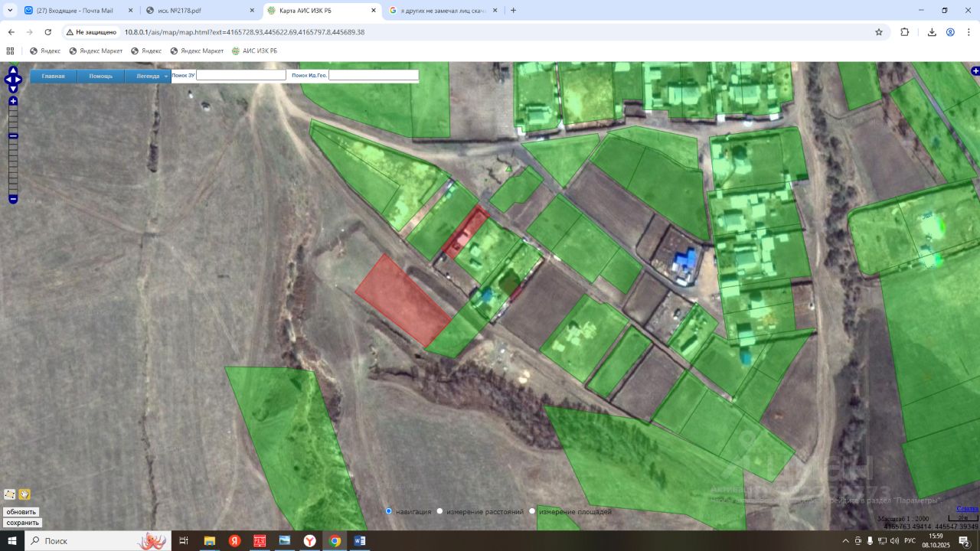
Task: Open the Помощь menu item
Action: click(x=100, y=76)
